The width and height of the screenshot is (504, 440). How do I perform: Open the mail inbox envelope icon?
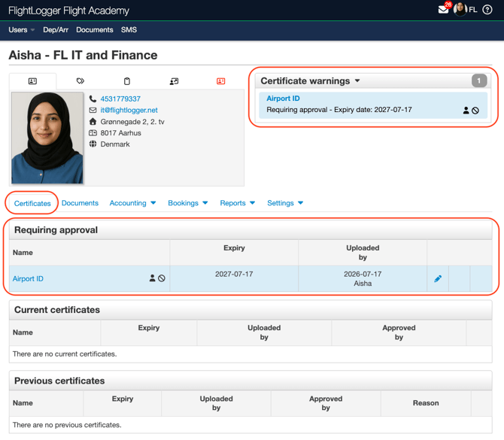click(x=443, y=10)
